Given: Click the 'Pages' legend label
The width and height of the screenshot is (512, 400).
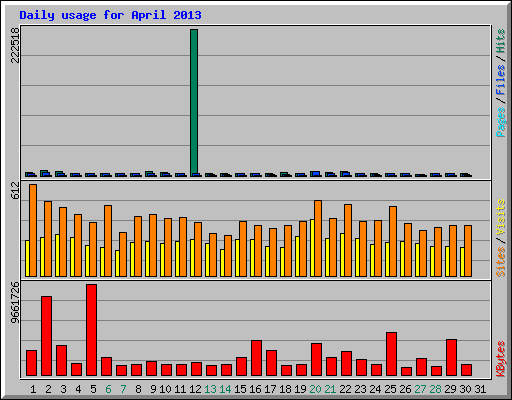Looking at the screenshot, I should [501, 122].
